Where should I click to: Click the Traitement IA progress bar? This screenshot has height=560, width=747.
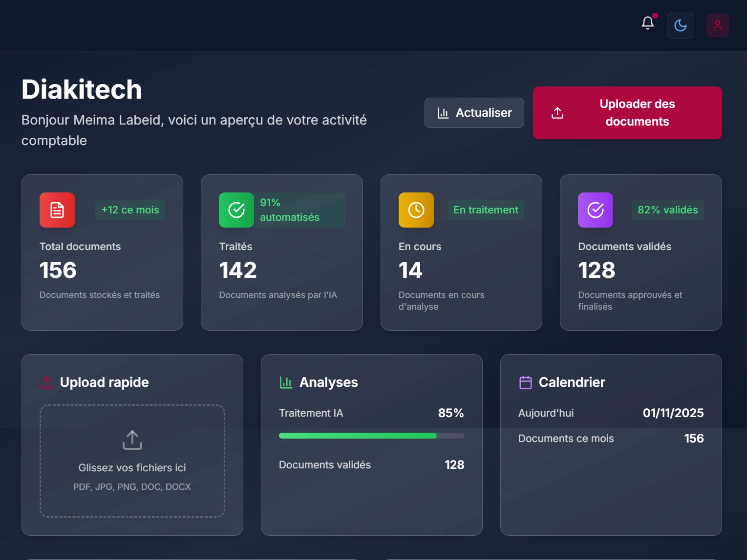tap(371, 436)
